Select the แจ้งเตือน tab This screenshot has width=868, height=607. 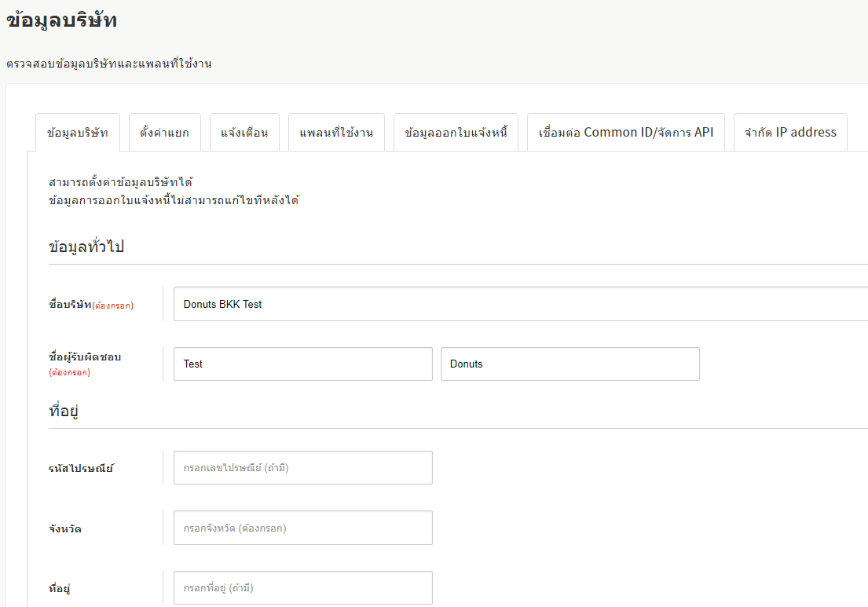(244, 133)
